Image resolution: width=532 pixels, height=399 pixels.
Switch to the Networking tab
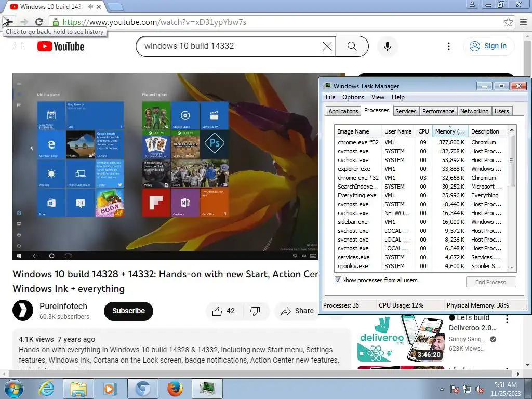[x=474, y=111]
